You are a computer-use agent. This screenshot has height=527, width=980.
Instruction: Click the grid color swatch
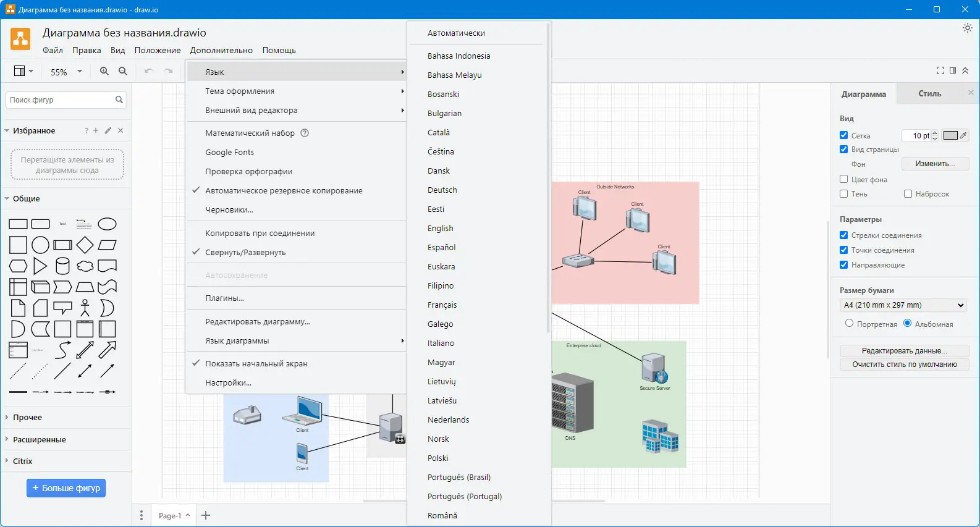point(950,135)
